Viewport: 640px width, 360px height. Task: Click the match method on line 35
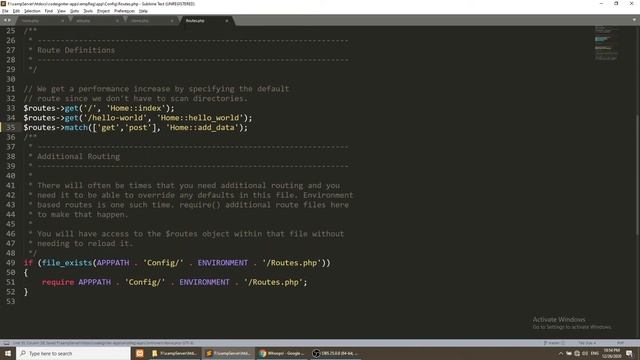76,127
